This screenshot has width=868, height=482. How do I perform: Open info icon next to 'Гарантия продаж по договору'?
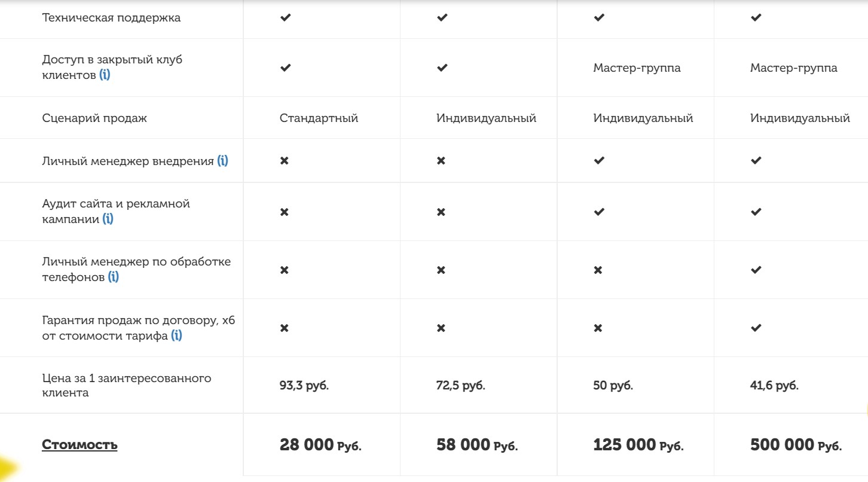(x=176, y=335)
